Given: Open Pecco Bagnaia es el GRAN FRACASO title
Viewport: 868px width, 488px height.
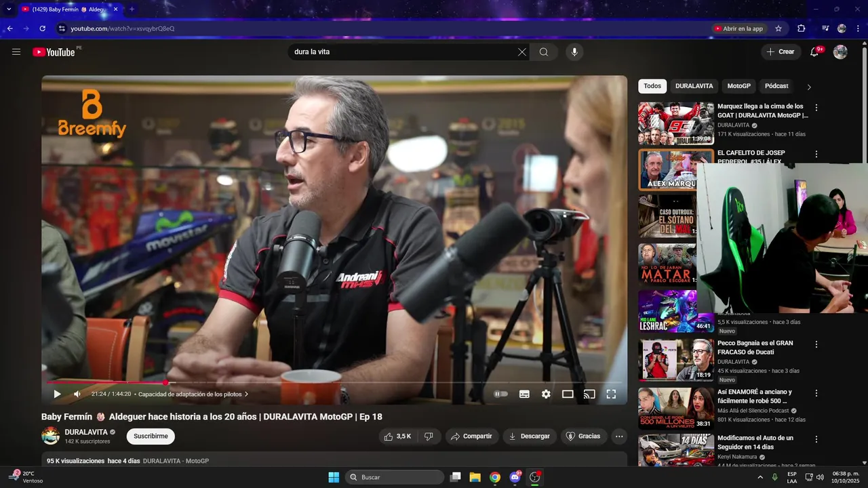Looking at the screenshot, I should pos(755,348).
